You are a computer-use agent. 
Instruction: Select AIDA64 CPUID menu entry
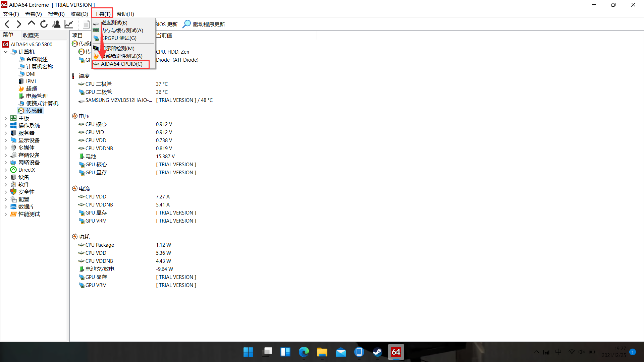[x=121, y=64]
